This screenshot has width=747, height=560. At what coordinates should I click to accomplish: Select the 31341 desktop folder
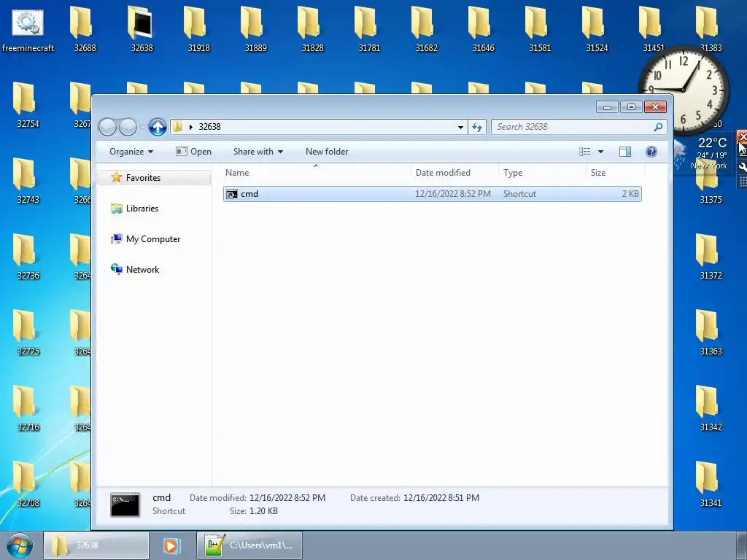coord(711,485)
